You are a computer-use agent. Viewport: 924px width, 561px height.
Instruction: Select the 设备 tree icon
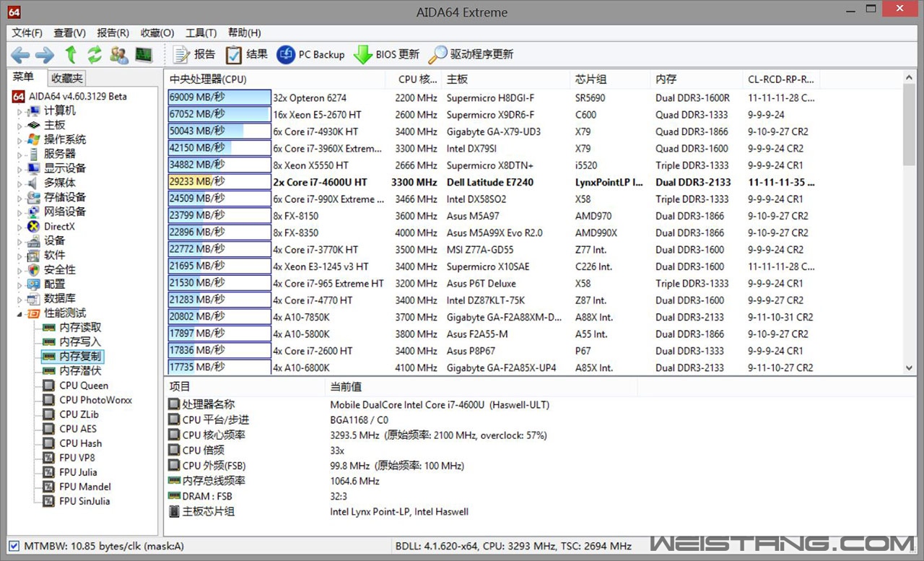33,240
